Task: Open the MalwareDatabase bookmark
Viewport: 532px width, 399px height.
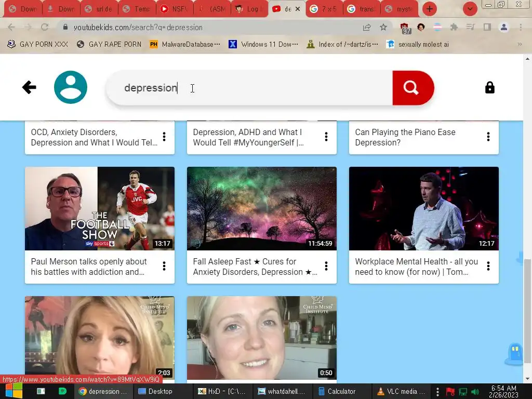Action: click(x=185, y=45)
